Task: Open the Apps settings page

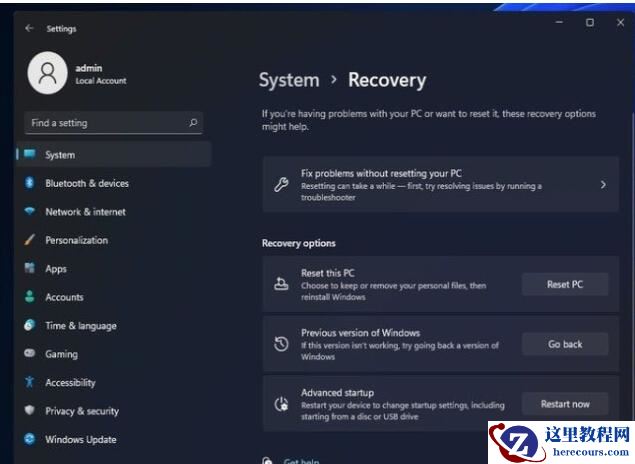Action: tap(114, 268)
